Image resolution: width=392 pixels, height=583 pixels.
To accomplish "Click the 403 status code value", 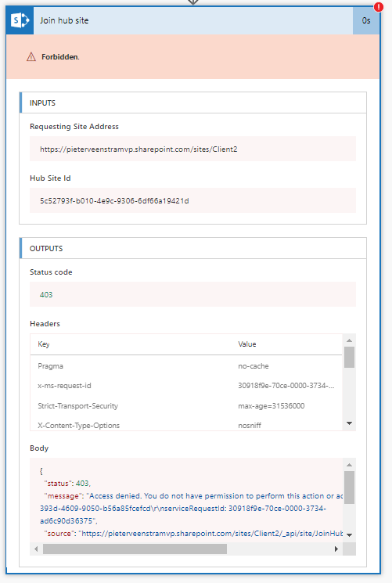I will (46, 294).
